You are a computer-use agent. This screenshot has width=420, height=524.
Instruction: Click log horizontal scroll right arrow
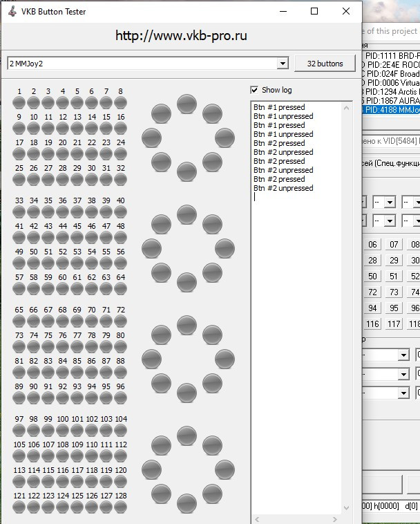click(335, 519)
